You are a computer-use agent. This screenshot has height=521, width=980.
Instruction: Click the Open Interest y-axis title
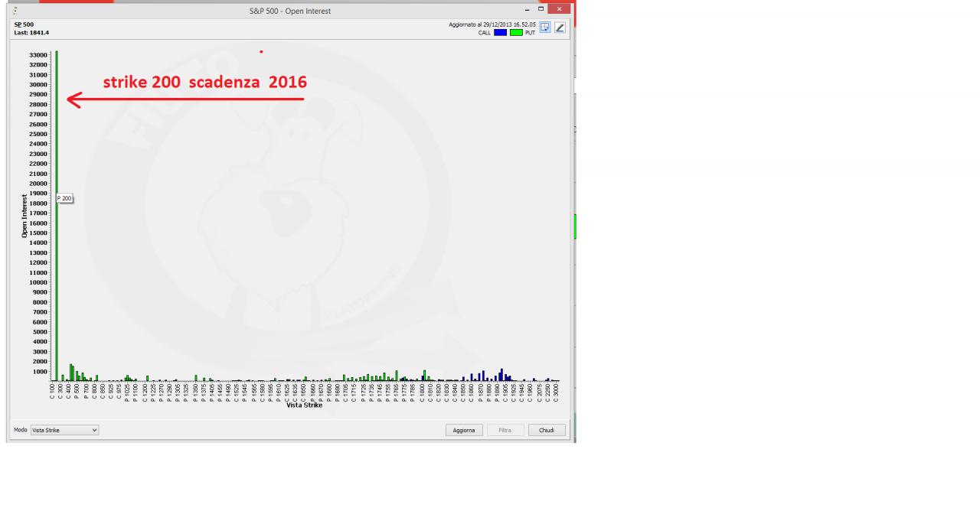pos(24,216)
